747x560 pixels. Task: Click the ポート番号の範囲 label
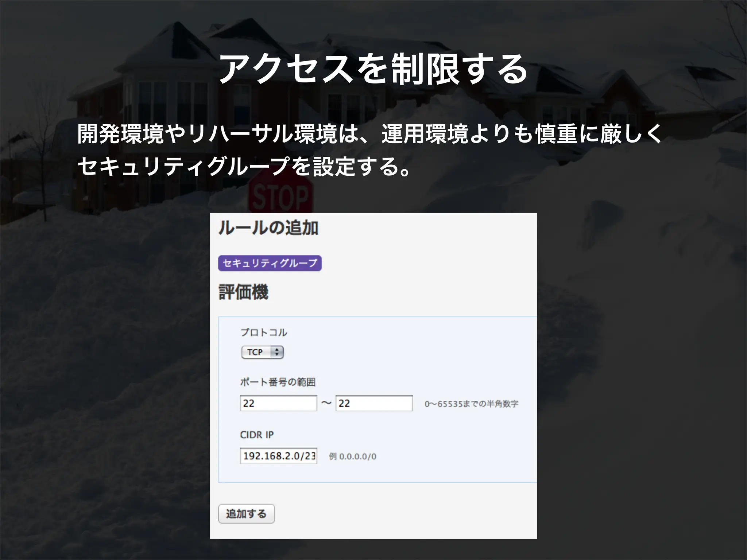click(x=278, y=382)
